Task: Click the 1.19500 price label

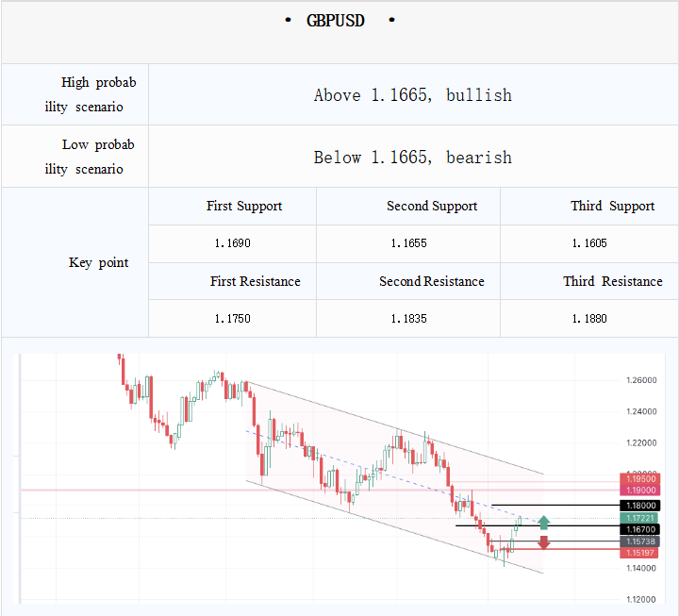Action: click(x=640, y=478)
